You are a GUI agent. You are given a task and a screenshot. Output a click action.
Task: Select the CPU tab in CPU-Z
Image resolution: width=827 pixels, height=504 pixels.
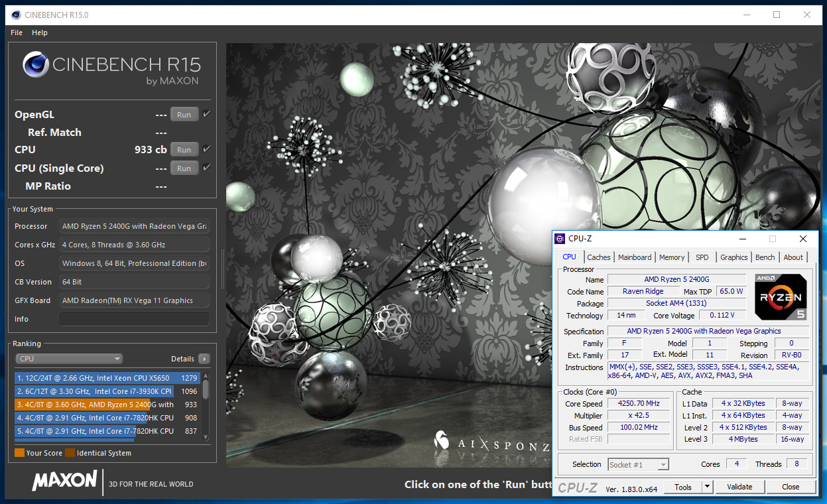tap(570, 257)
